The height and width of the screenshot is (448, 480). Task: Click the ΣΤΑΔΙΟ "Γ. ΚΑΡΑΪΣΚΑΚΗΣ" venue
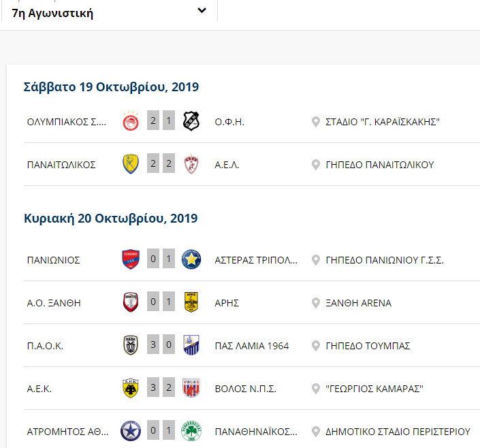(383, 122)
